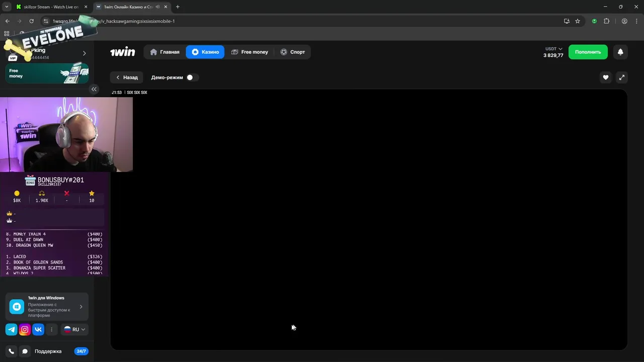Open the Telegram social icon
The image size is (644, 362).
(x=11, y=330)
